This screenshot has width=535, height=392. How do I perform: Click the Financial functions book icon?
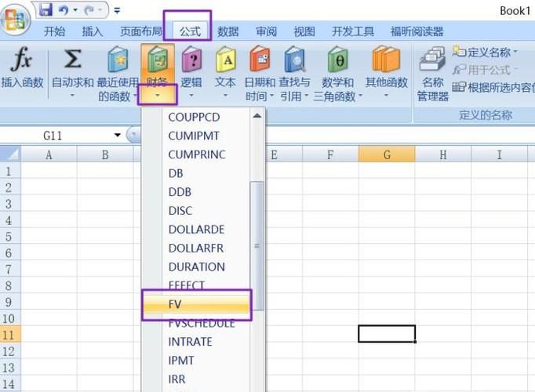(158, 60)
